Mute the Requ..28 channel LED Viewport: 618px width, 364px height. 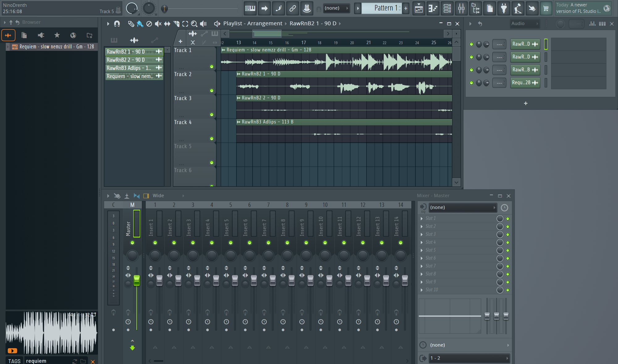click(471, 83)
